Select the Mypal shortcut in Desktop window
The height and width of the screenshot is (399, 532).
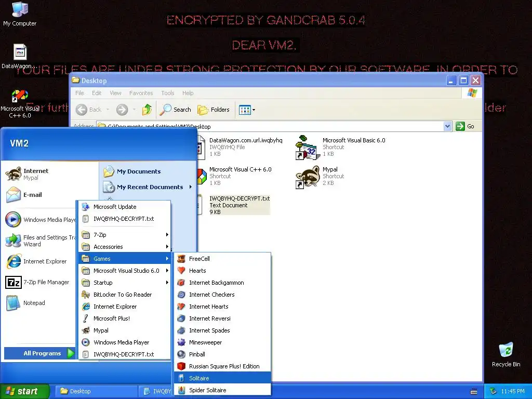[320, 176]
